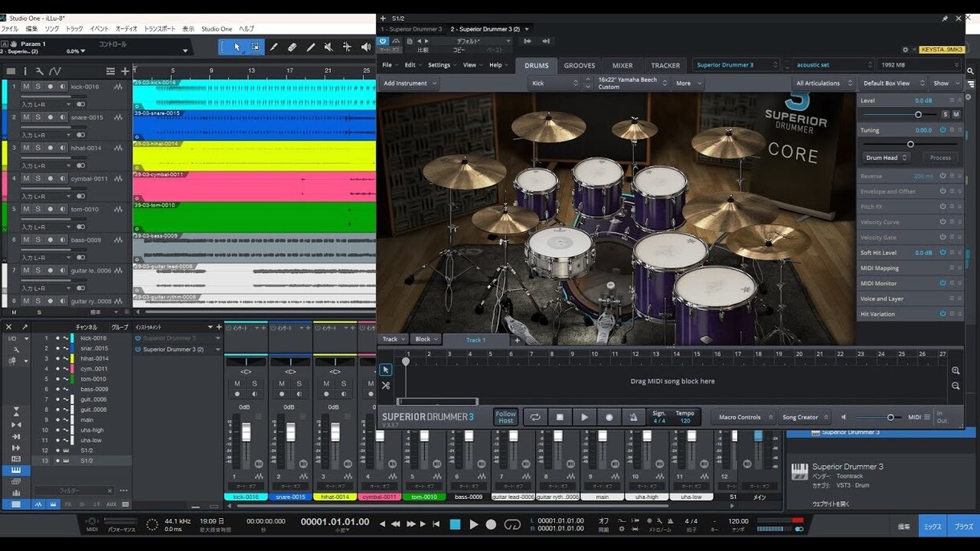Open the Macro Controls dropdown

click(745, 417)
